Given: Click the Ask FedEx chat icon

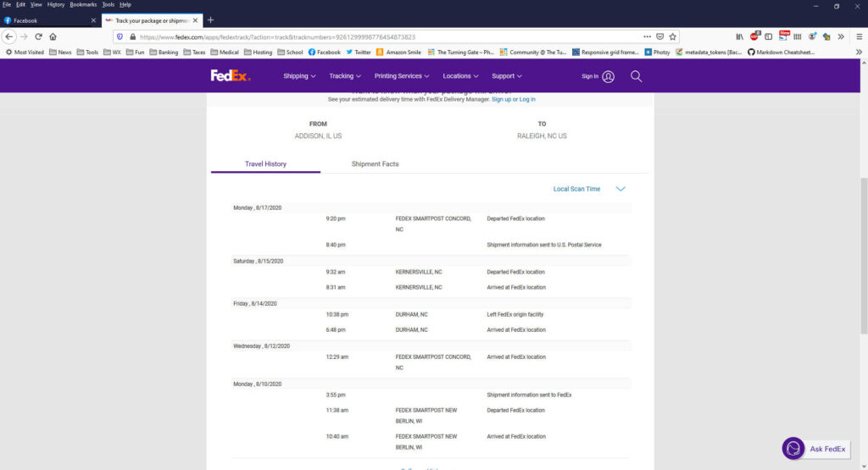Looking at the screenshot, I should point(793,448).
